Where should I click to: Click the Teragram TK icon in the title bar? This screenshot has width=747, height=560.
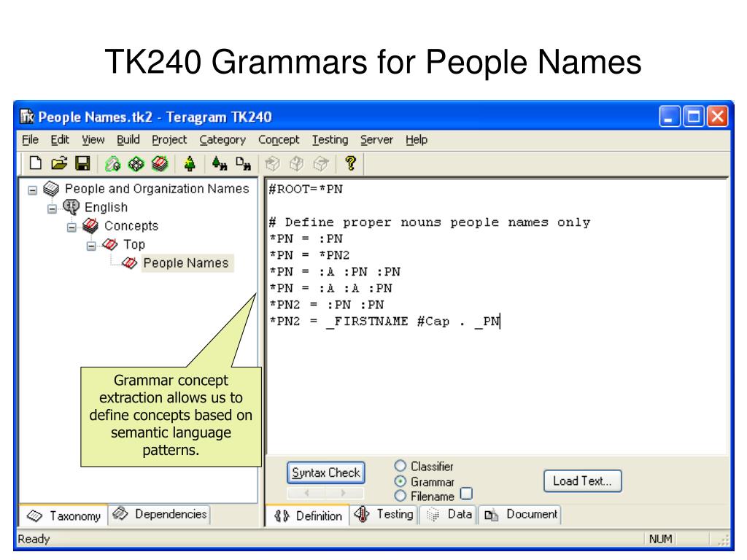pyautogui.click(x=27, y=117)
